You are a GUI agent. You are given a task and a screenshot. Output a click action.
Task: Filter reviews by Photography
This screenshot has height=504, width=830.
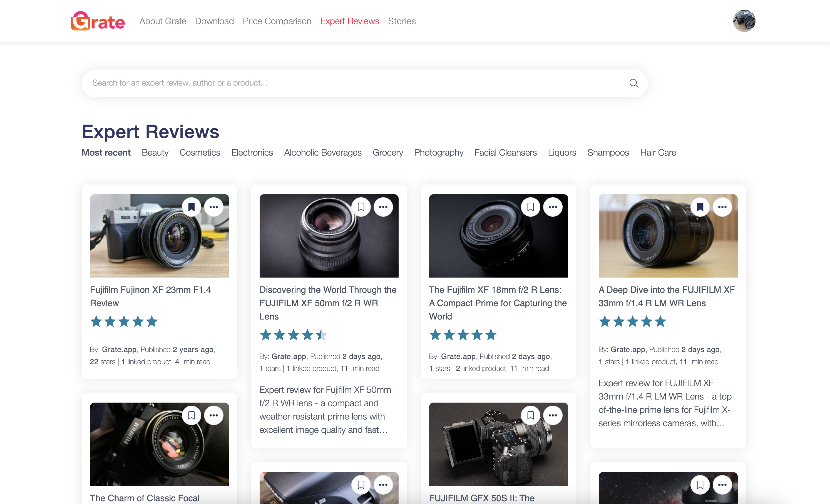point(439,153)
